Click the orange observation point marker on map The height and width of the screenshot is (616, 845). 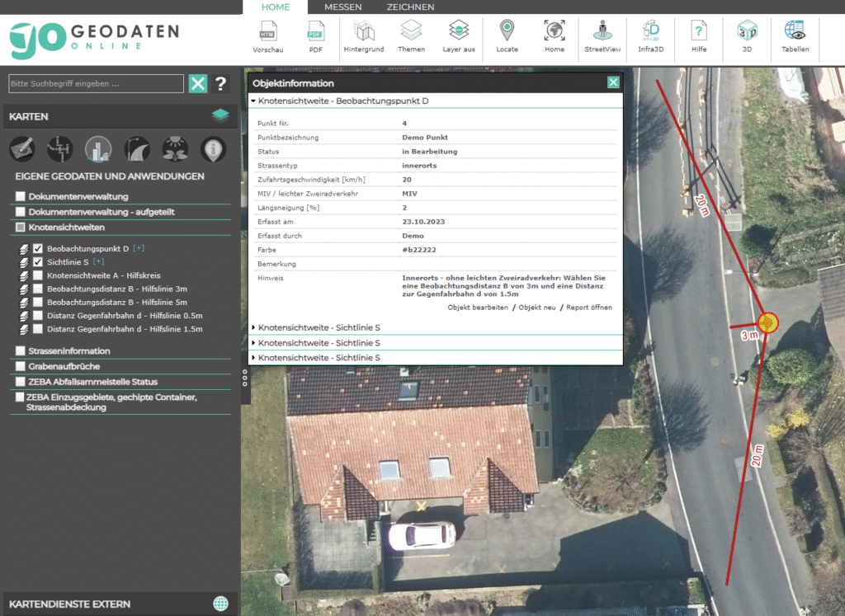click(x=767, y=322)
